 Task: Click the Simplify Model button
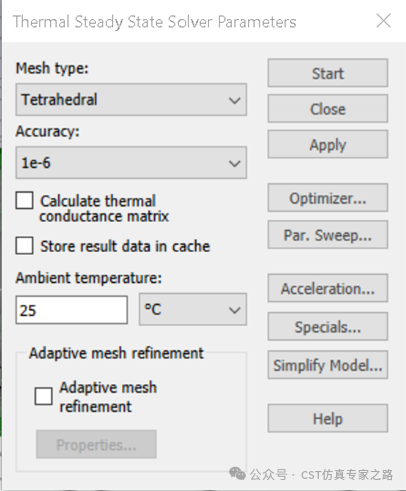(328, 365)
